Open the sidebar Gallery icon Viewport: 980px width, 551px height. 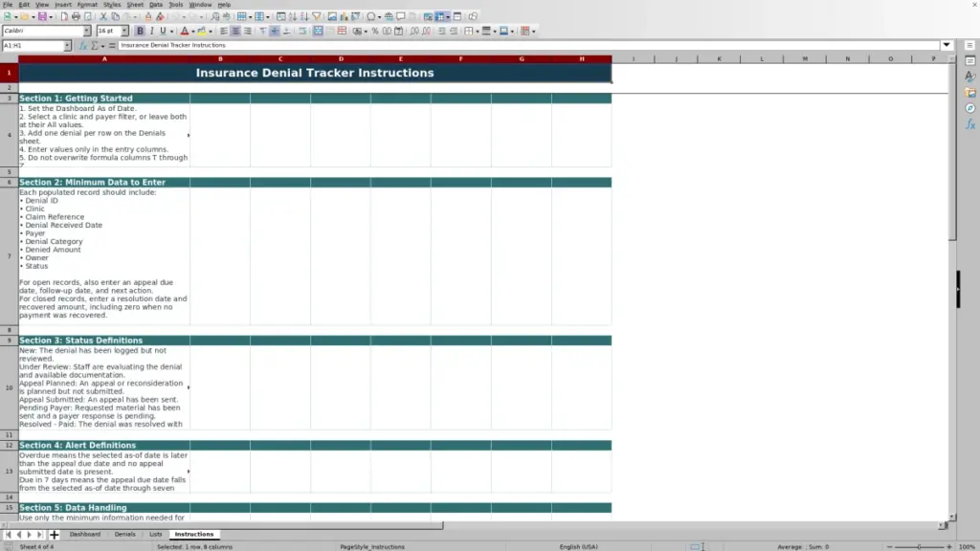coord(970,93)
